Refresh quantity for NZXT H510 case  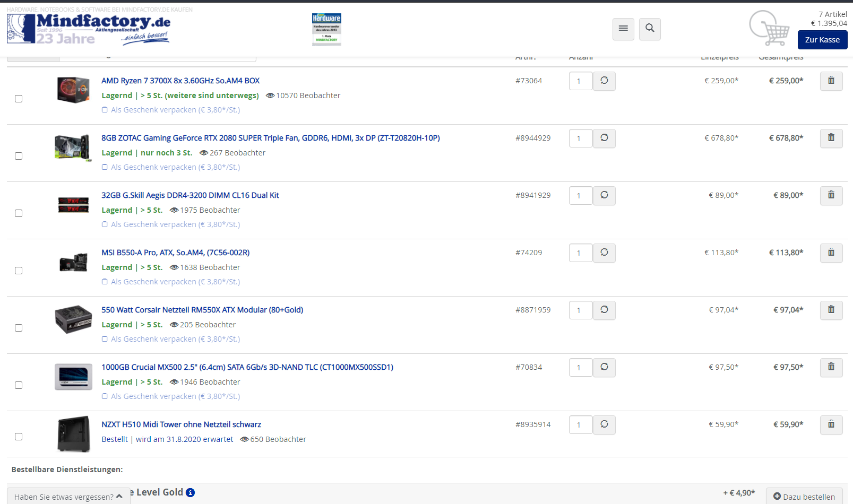[x=604, y=424]
